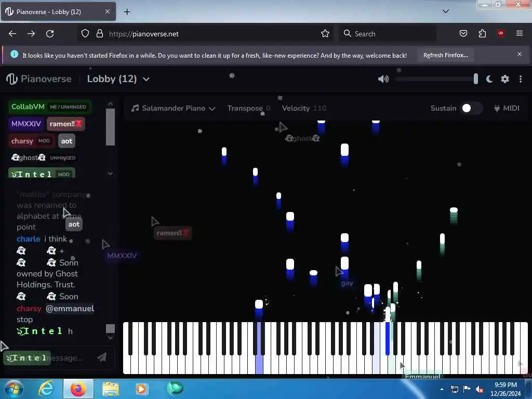Click the CollabVM user tag

pyautogui.click(x=49, y=107)
